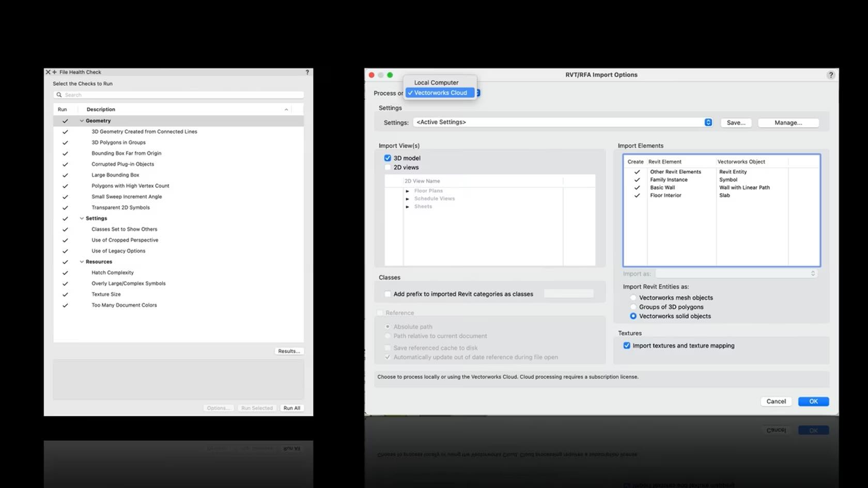
Task: Toggle create checkmark for Basic Wall element
Action: click(x=637, y=188)
